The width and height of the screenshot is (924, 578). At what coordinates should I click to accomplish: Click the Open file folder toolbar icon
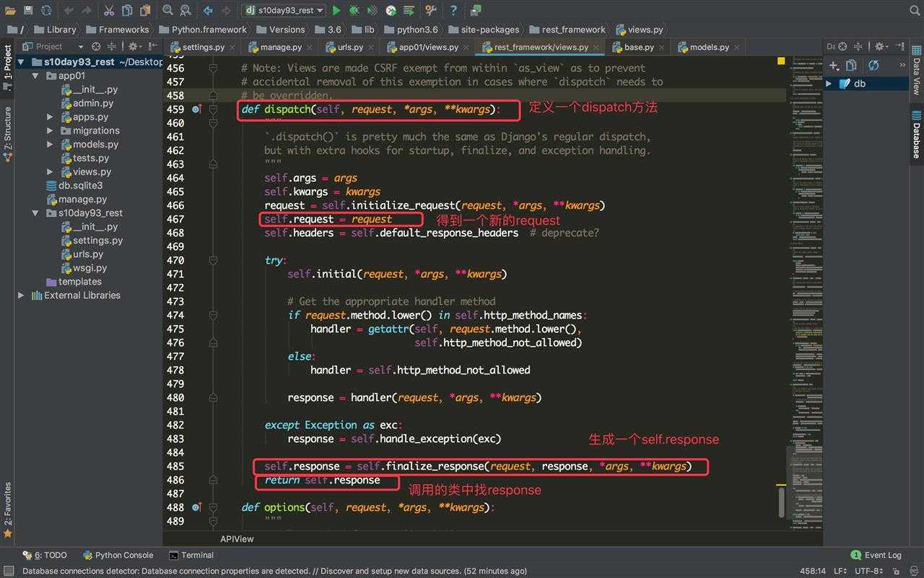10,10
